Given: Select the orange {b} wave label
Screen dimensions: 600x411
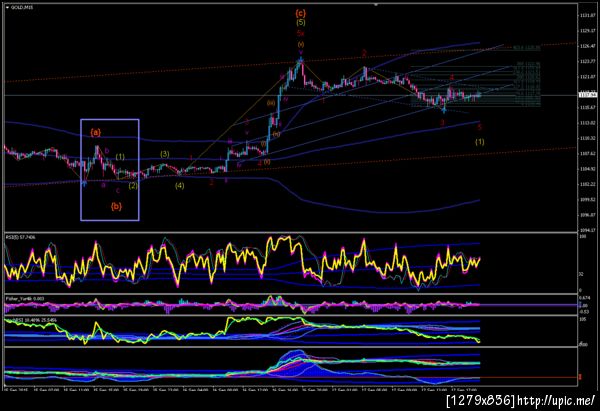Looking at the screenshot, I should pos(116,206).
